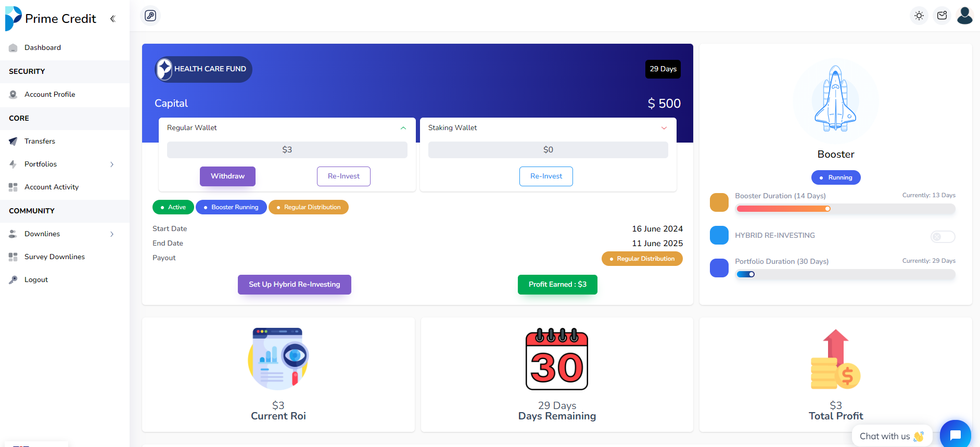The width and height of the screenshot is (980, 447).
Task: Go to Transfers page
Action: [40, 142]
